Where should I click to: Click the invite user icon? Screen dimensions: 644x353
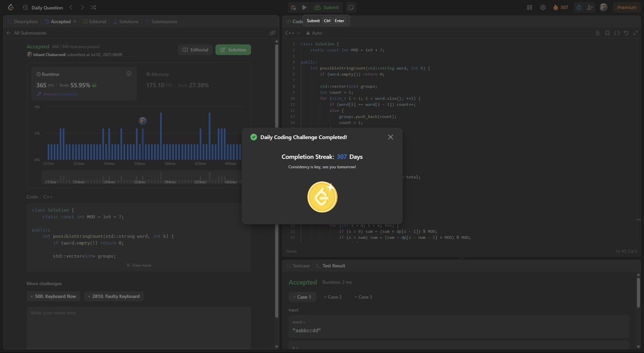click(x=590, y=8)
